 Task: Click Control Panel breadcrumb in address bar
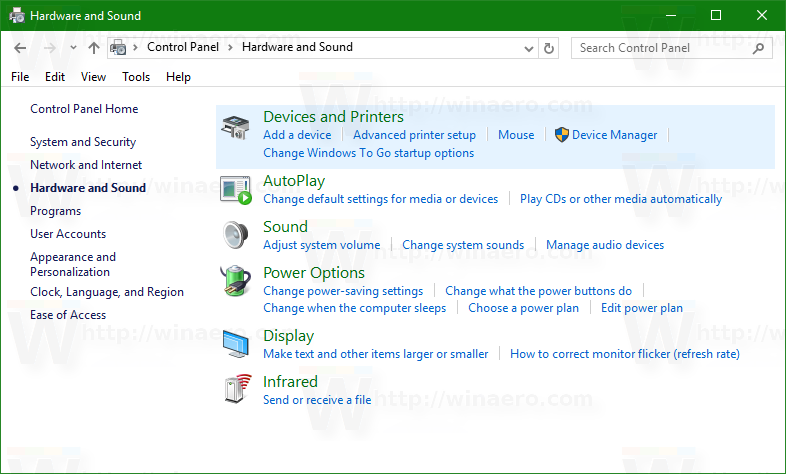coord(183,47)
